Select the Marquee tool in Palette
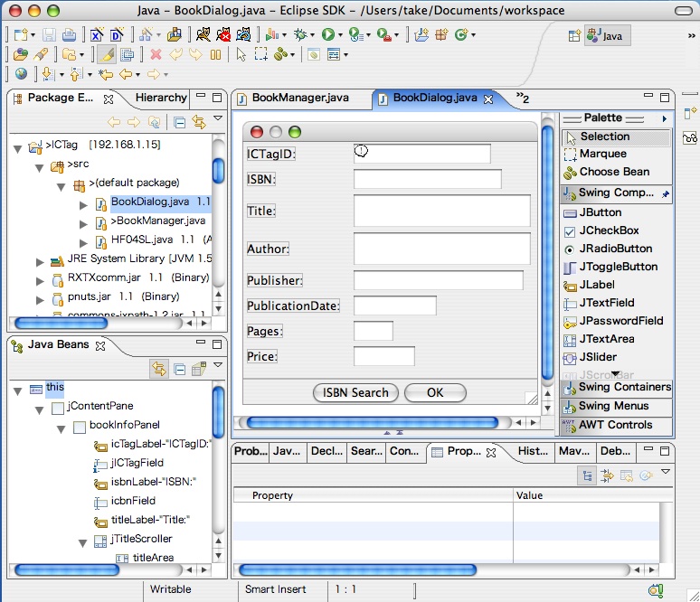This screenshot has height=602, width=700. (602, 154)
